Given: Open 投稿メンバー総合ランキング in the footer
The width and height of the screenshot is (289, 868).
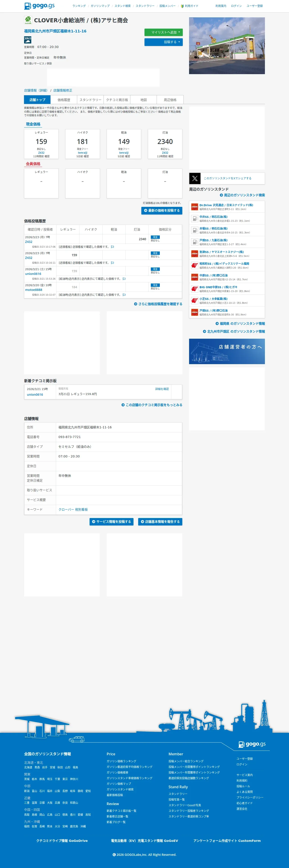Looking at the screenshot, I should tap(186, 761).
